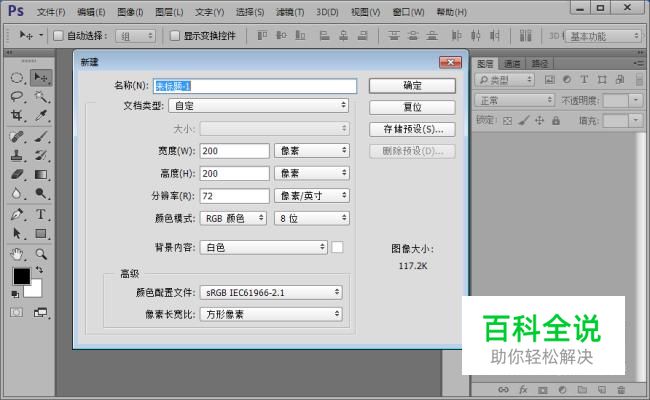650x400 pixels.
Task: Enable the 自动选择 checkbox
Action: (x=58, y=35)
